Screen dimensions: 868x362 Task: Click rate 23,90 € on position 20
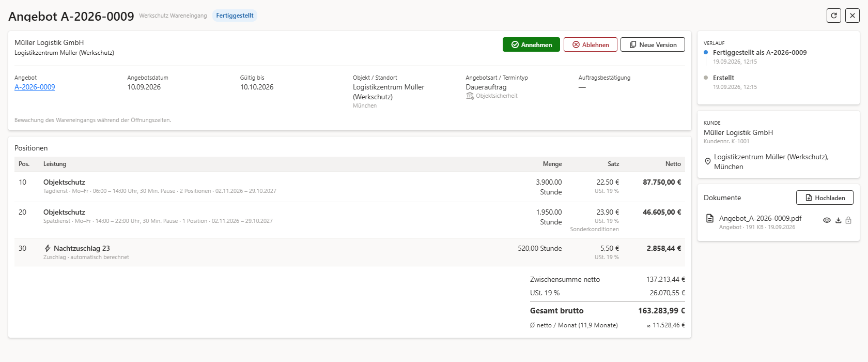(x=608, y=212)
